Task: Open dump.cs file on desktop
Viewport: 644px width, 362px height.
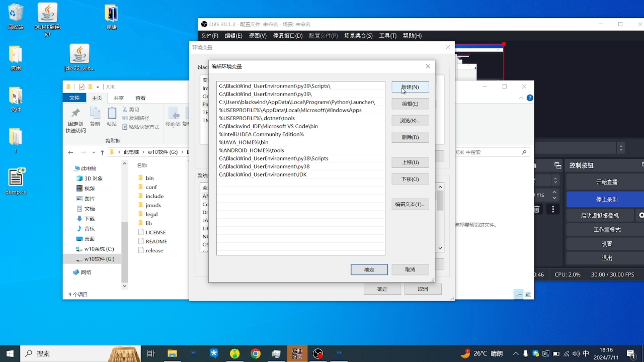Action: (x=16, y=181)
